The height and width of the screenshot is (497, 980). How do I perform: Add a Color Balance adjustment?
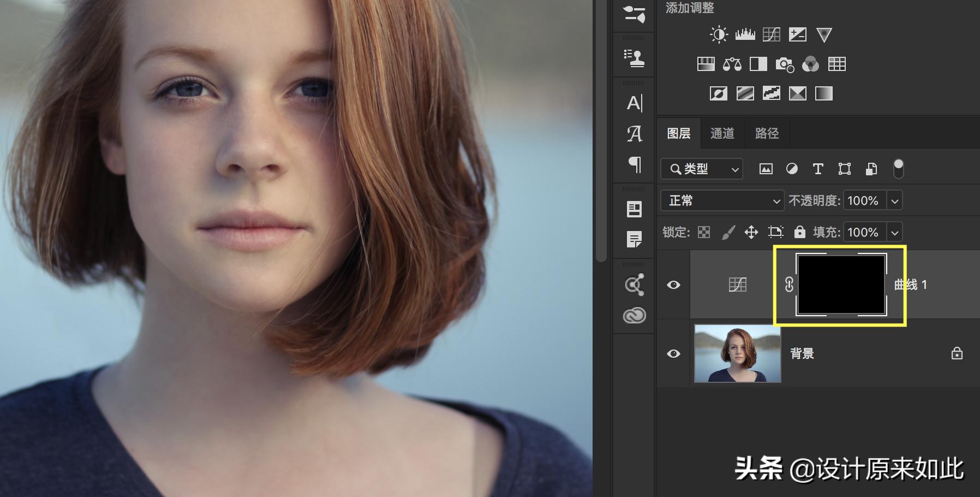732,64
